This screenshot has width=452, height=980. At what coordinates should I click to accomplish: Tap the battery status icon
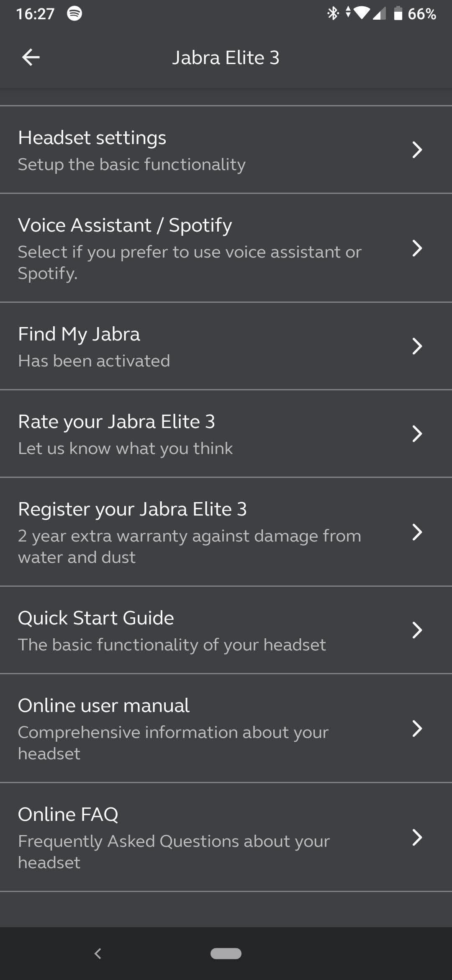[398, 14]
